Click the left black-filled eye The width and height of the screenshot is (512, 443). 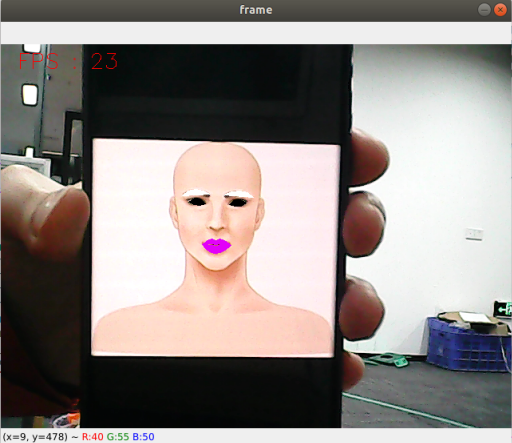tap(197, 201)
